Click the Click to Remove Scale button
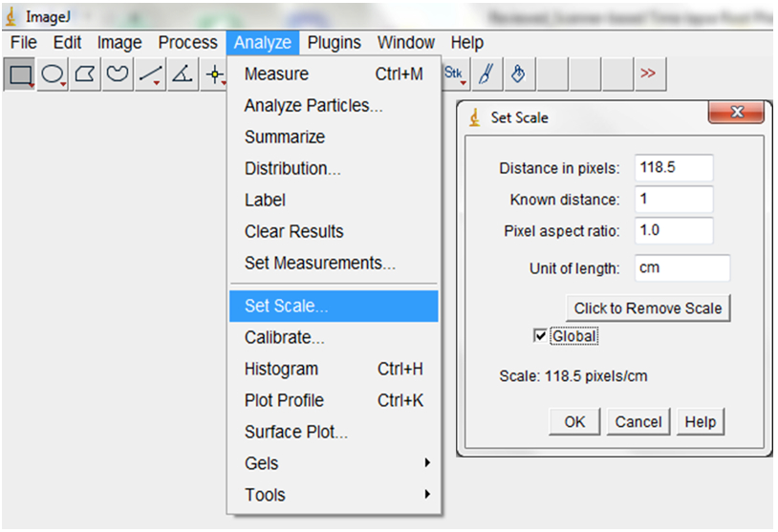This screenshot has height=532, width=778. [x=647, y=309]
